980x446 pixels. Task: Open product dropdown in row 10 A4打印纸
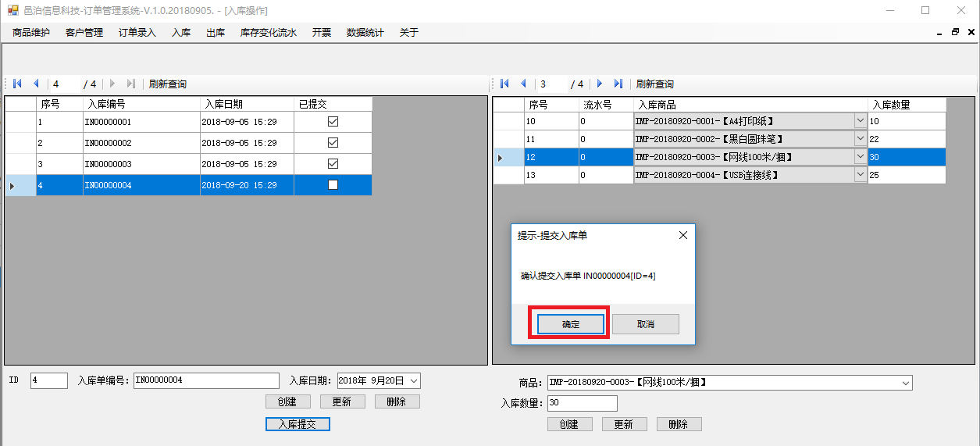pyautogui.click(x=860, y=121)
